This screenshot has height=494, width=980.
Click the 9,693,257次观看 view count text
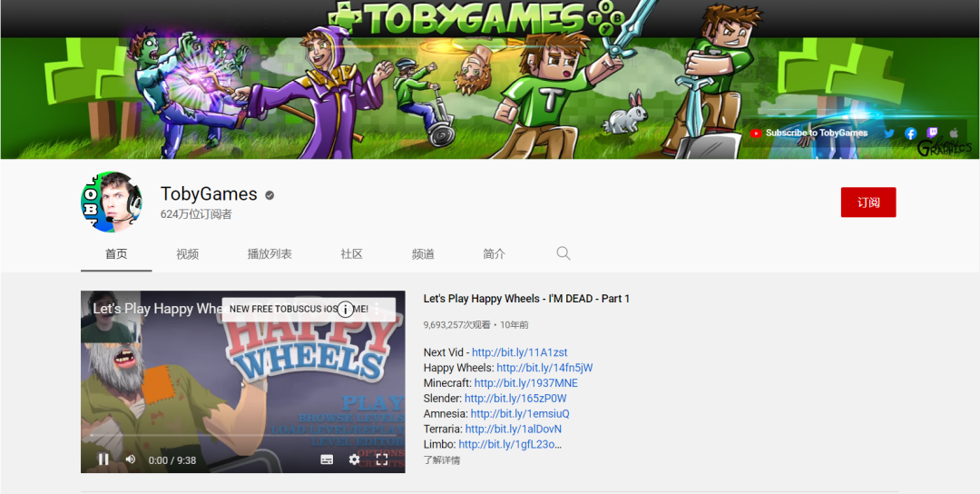coord(456,325)
